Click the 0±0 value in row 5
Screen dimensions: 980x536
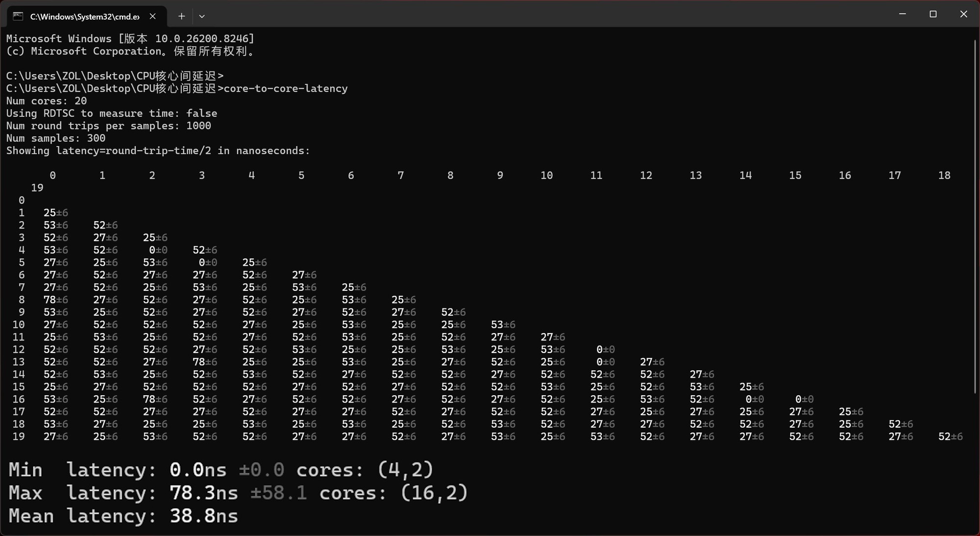click(x=208, y=262)
